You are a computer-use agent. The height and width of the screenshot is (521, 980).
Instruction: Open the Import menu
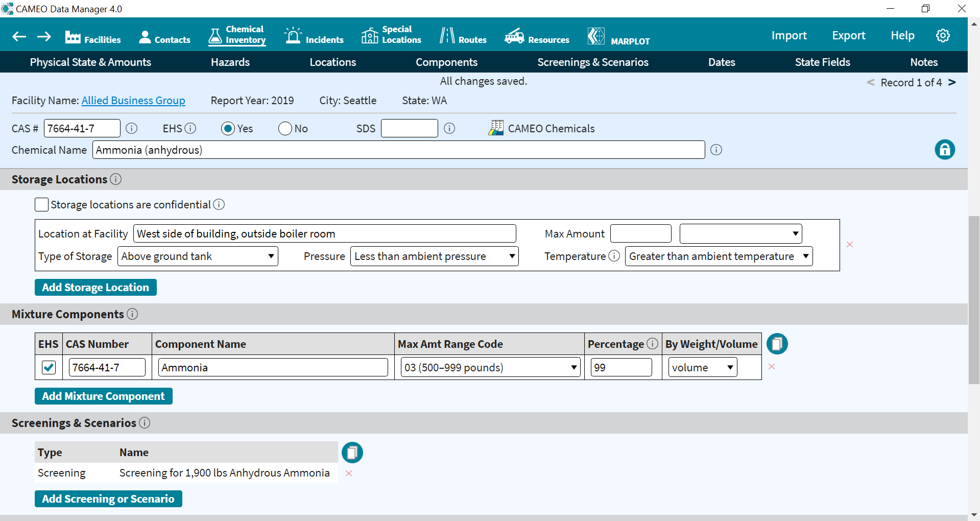pyautogui.click(x=789, y=36)
